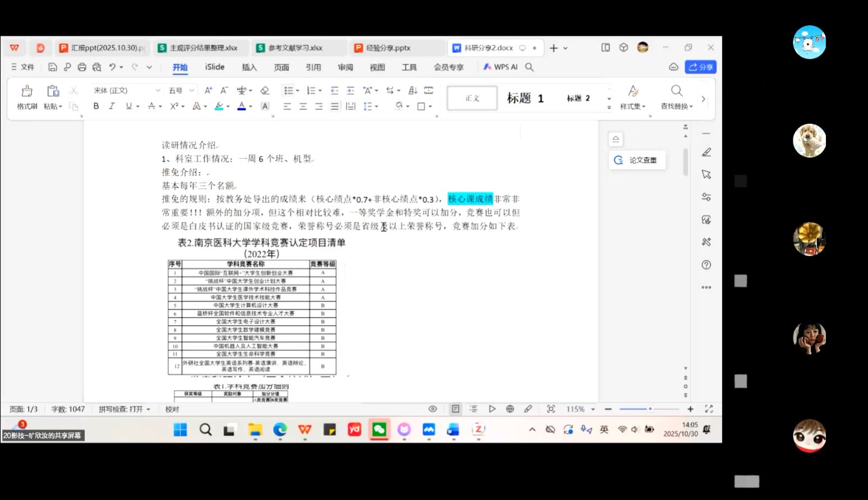This screenshot has width=868, height=500.
Task: Apply bold formatting with the B icon
Action: [x=96, y=106]
